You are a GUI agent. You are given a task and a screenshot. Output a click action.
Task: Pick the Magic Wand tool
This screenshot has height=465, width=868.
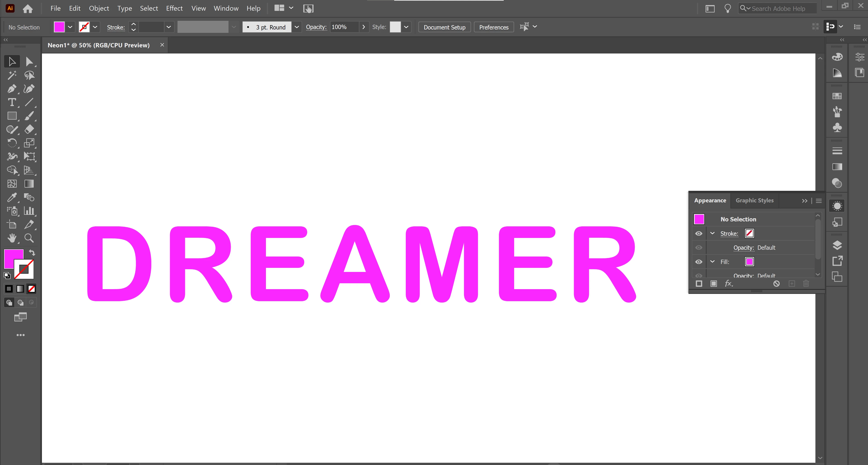tap(12, 75)
